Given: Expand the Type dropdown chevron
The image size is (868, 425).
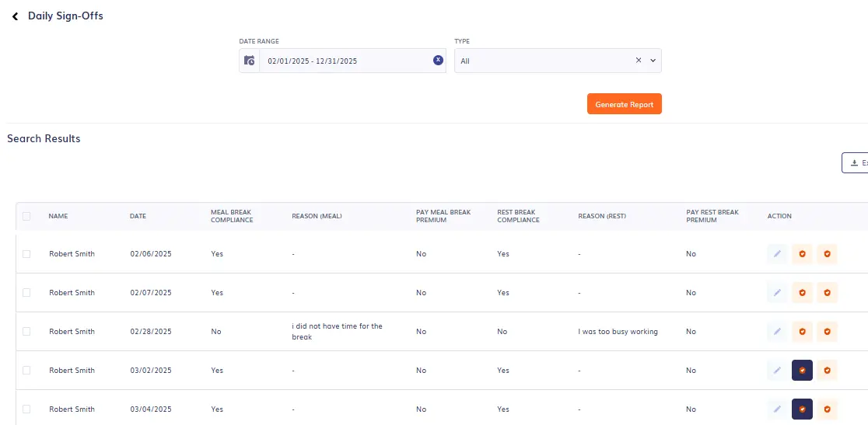Looking at the screenshot, I should tap(653, 61).
